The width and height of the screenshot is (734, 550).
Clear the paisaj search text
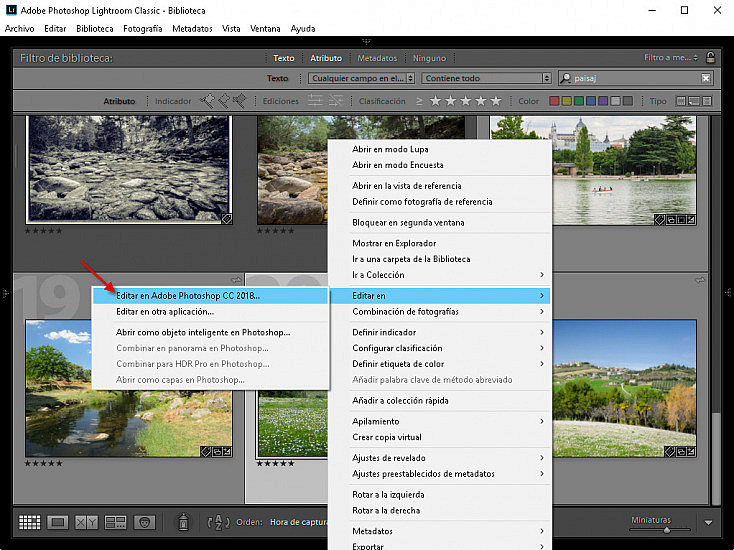coord(706,78)
